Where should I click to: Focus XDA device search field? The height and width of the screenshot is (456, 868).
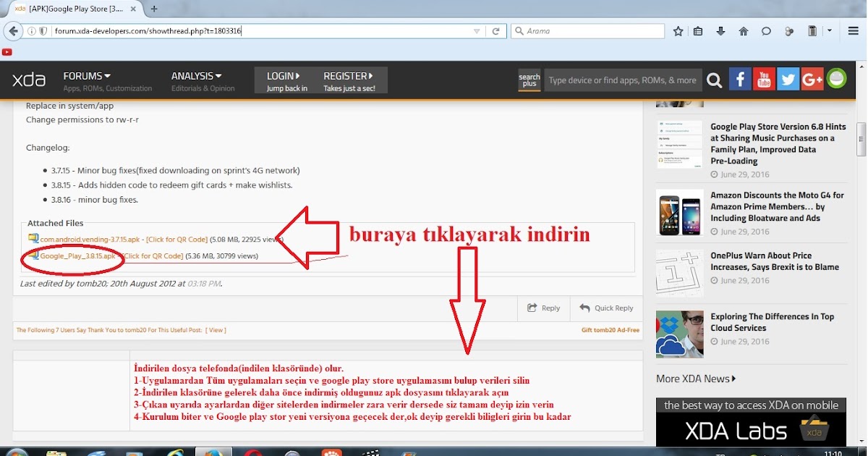623,80
